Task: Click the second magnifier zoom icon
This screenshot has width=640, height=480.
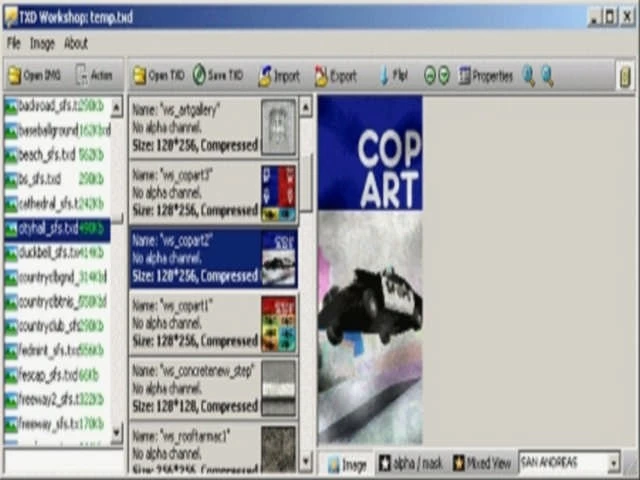Action: (x=547, y=76)
